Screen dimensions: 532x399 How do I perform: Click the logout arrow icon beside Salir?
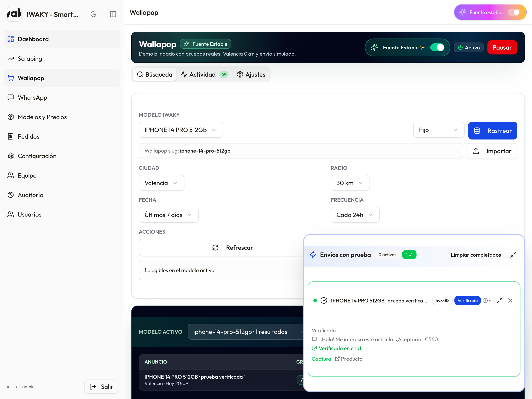point(93,387)
